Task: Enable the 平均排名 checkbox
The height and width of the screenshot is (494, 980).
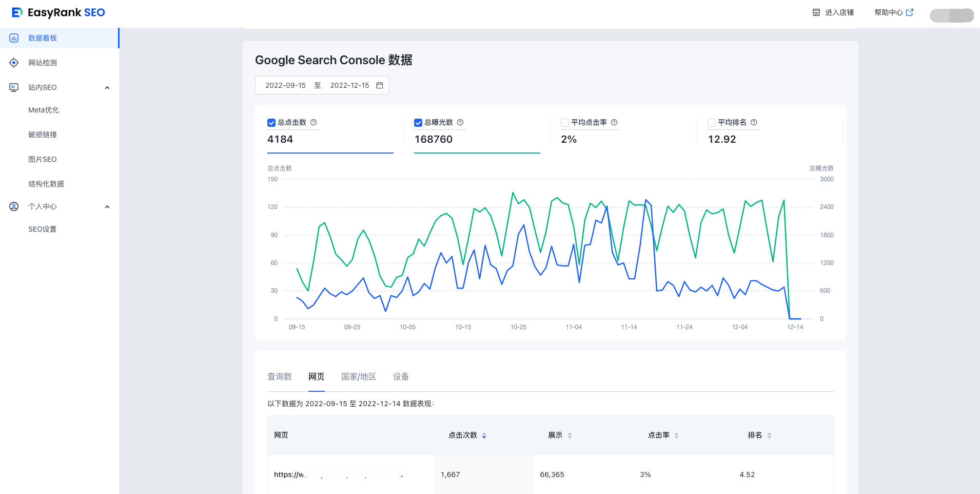Action: pyautogui.click(x=712, y=123)
